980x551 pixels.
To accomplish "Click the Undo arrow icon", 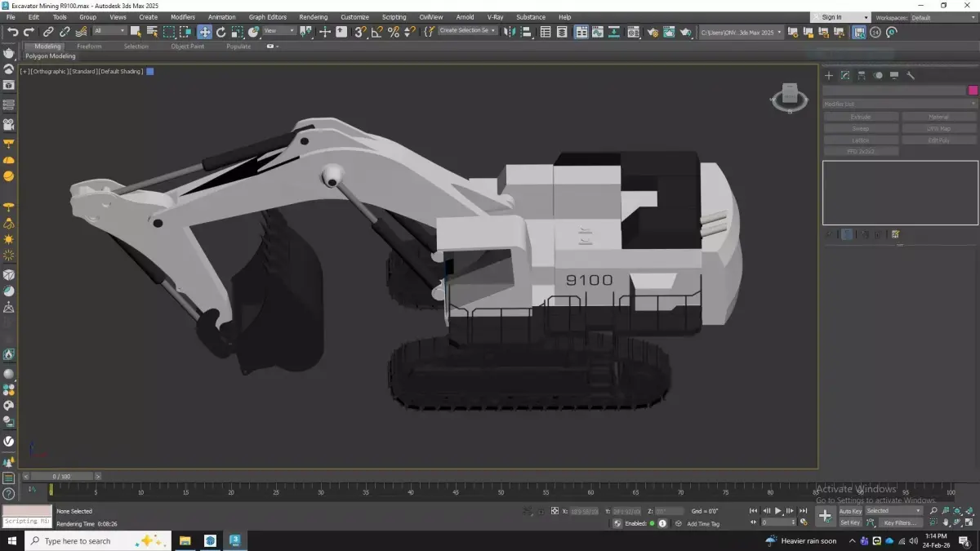I will (x=12, y=32).
